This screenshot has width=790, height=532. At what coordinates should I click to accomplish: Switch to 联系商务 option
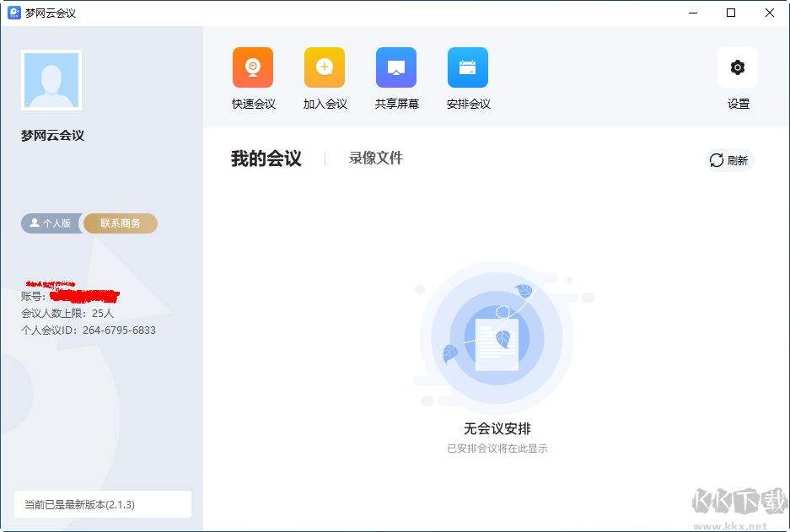[x=120, y=223]
